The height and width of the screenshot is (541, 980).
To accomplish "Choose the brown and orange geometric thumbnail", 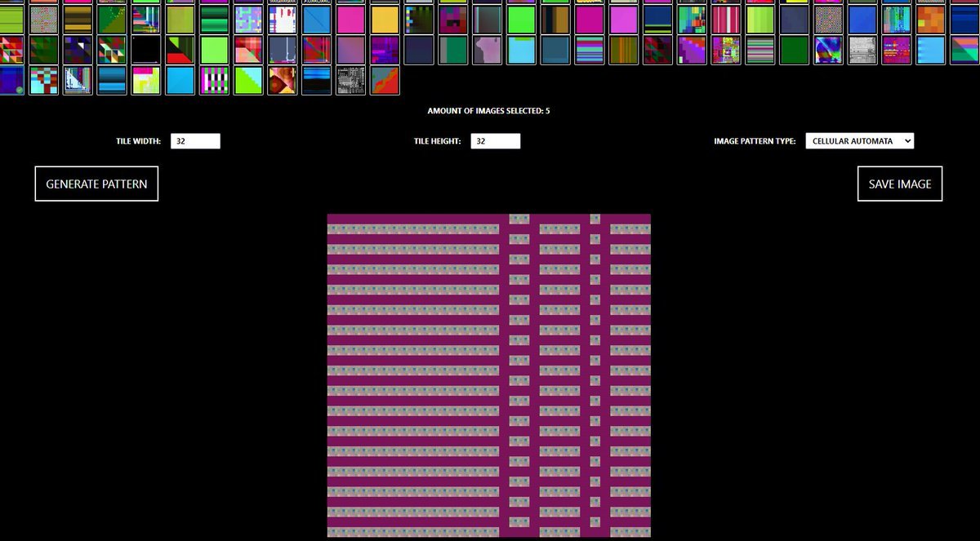I will (283, 80).
